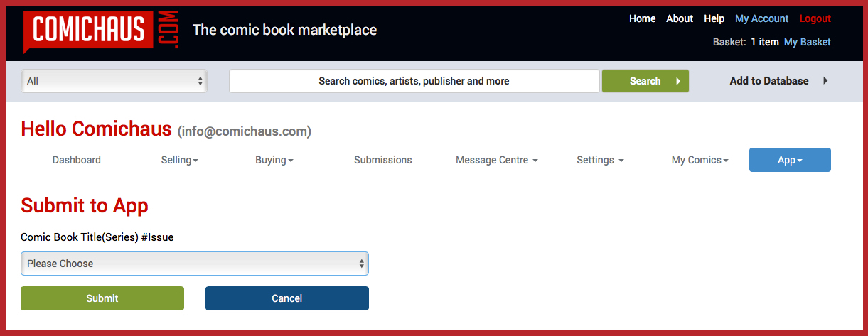Focus the search comics input field
Screen dimensions: 868x336
(x=414, y=81)
